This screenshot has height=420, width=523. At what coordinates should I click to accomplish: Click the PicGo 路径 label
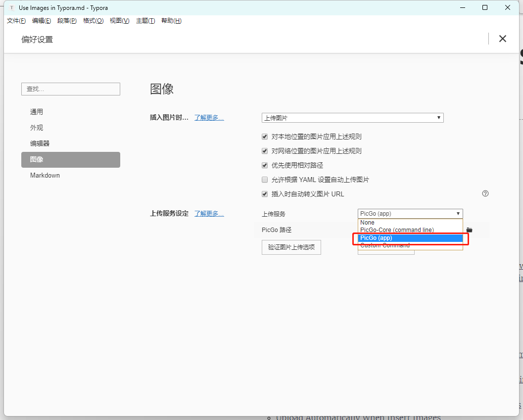(x=277, y=230)
